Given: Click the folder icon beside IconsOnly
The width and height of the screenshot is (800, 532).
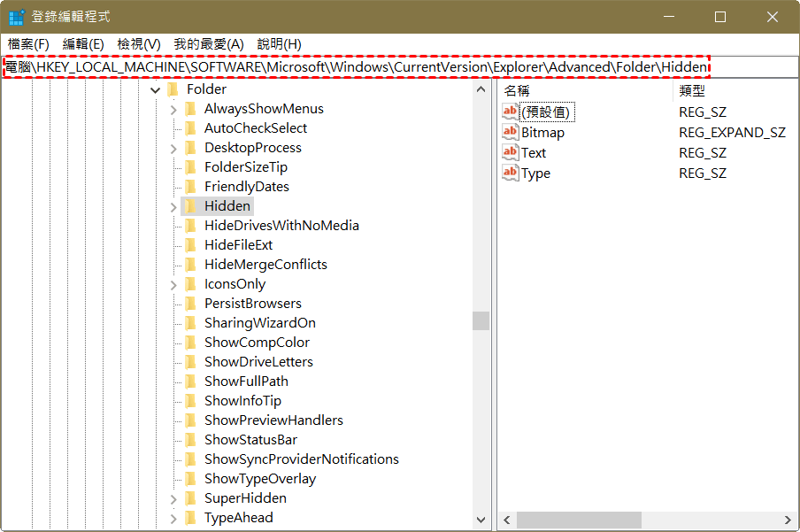Looking at the screenshot, I should coord(190,284).
